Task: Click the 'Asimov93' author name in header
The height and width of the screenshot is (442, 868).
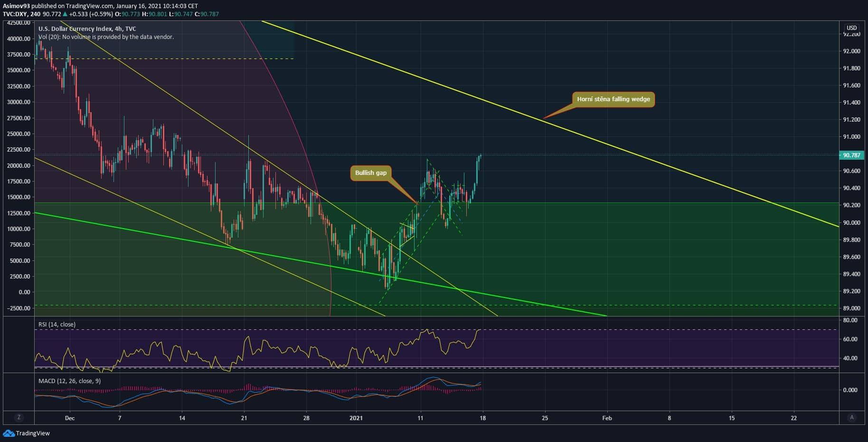Action: pyautogui.click(x=15, y=6)
